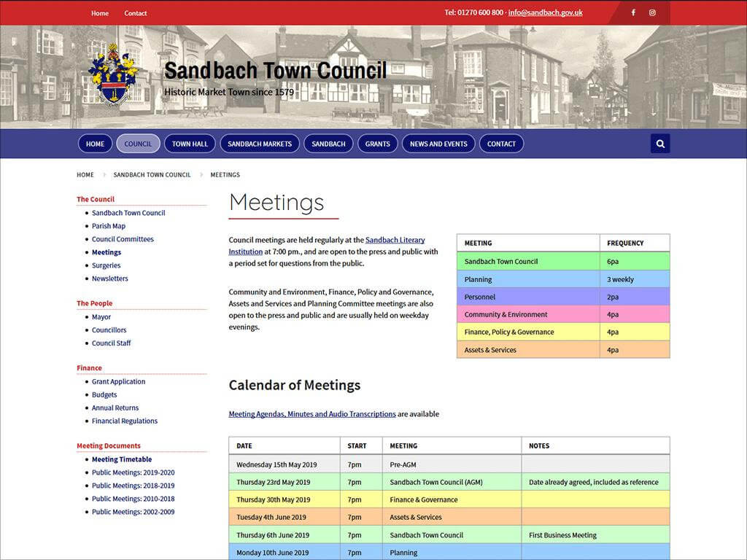This screenshot has height=560, width=747.
Task: Open Councillors sidebar link
Action: pyautogui.click(x=109, y=330)
